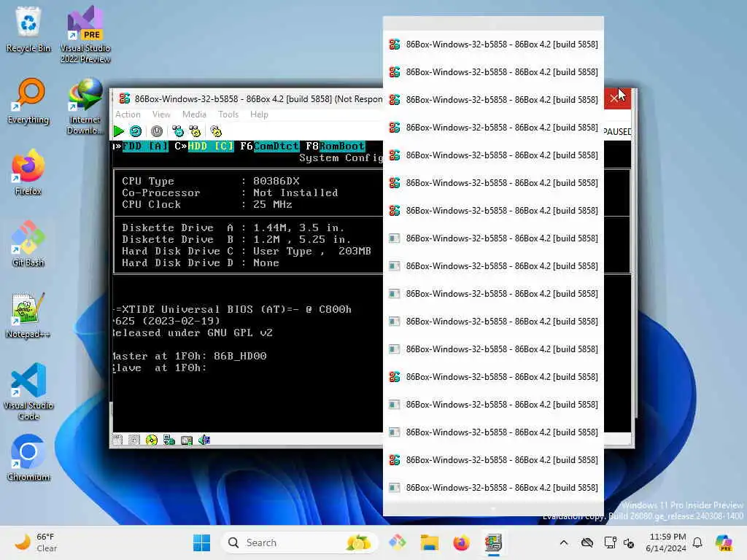This screenshot has width=747, height=560.
Task: Click the grey hard disk status bar icon
Action: [x=187, y=440]
